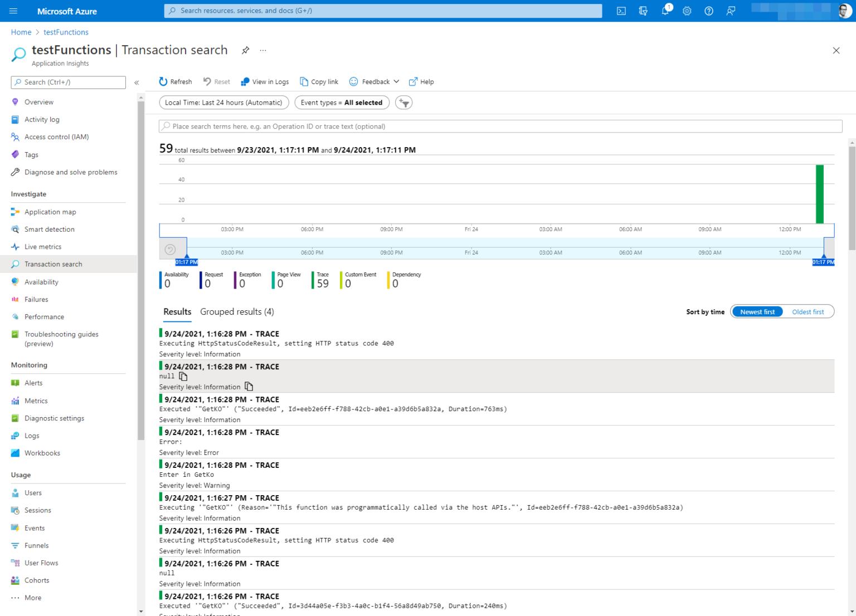
Task: Open Cloud Shell from top bar
Action: (621, 11)
